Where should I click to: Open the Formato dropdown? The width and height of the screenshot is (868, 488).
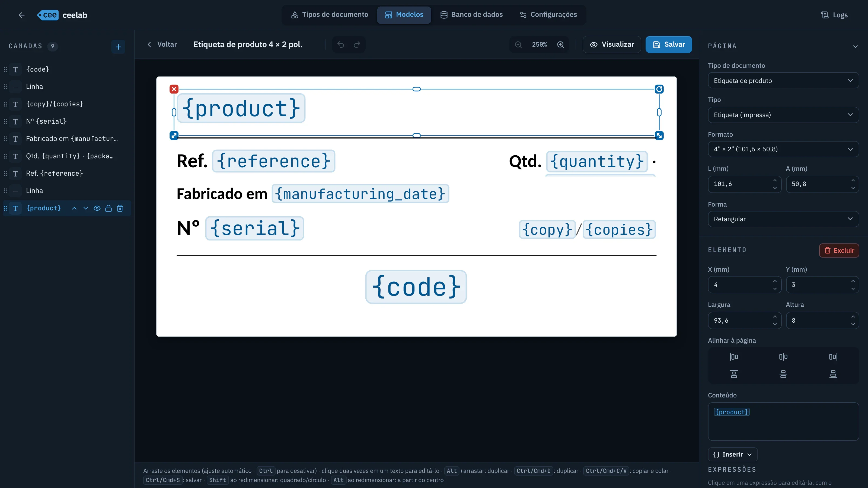[783, 149]
